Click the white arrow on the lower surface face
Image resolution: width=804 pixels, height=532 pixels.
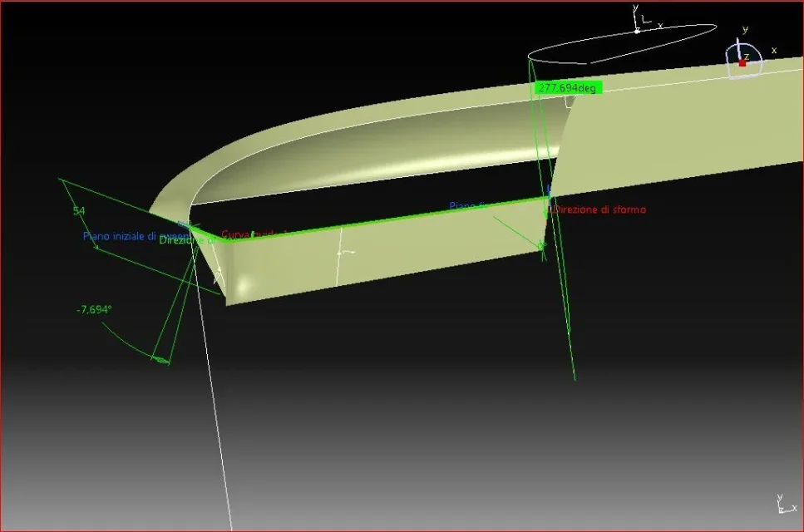[341, 252]
